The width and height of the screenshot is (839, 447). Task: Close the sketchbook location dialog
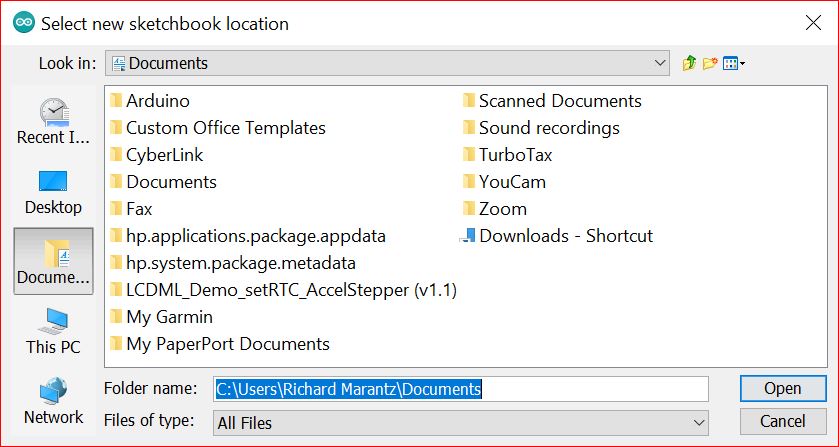click(x=813, y=23)
